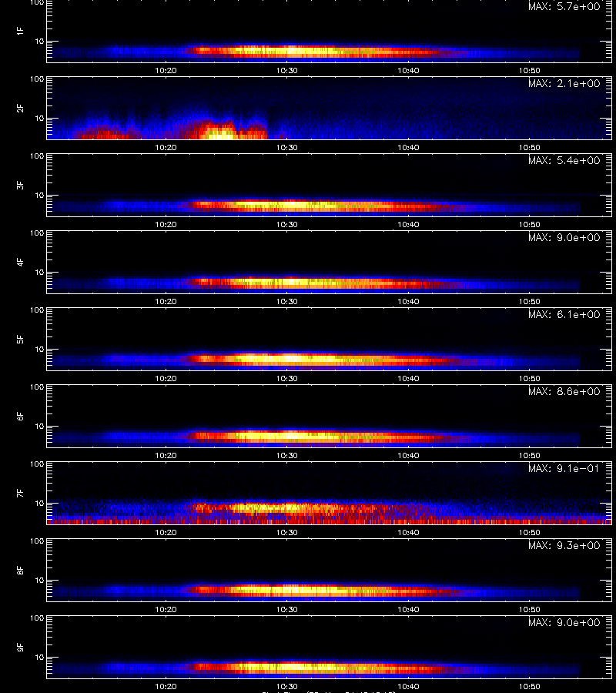Select the MAX: 6.1e+00 readout
The width and height of the screenshot is (616, 693).
[564, 314]
